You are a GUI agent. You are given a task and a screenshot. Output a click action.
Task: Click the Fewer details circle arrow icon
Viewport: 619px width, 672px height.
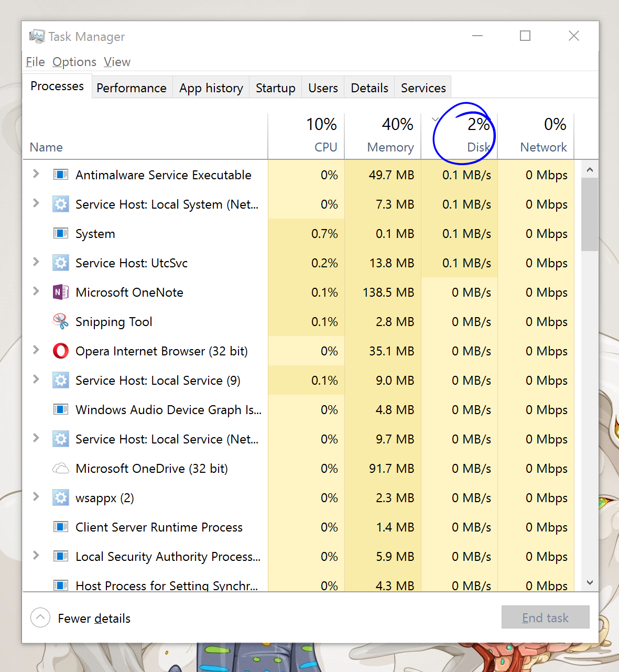40,618
